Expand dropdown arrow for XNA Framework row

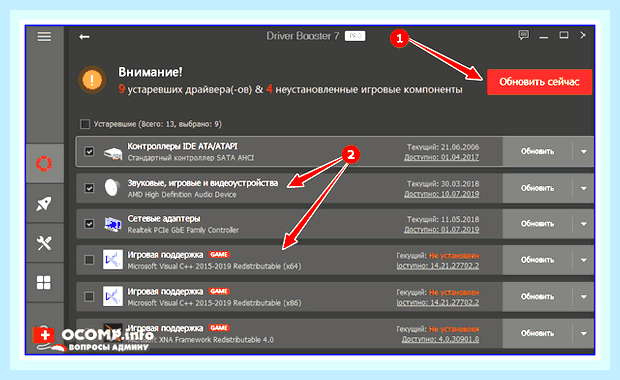584,333
